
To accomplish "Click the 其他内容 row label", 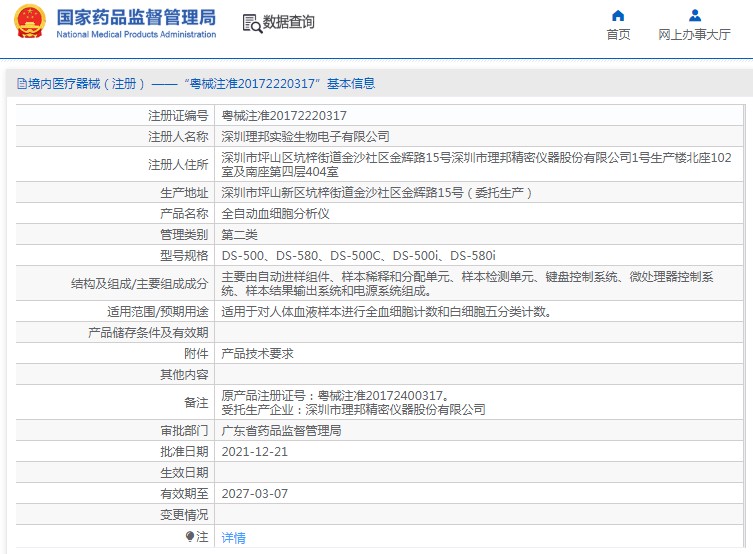I will pyautogui.click(x=184, y=375).
